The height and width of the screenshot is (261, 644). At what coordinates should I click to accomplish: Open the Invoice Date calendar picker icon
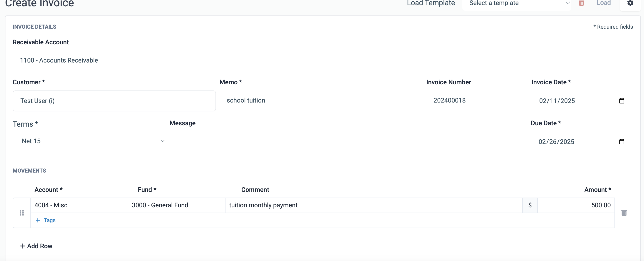click(x=622, y=100)
